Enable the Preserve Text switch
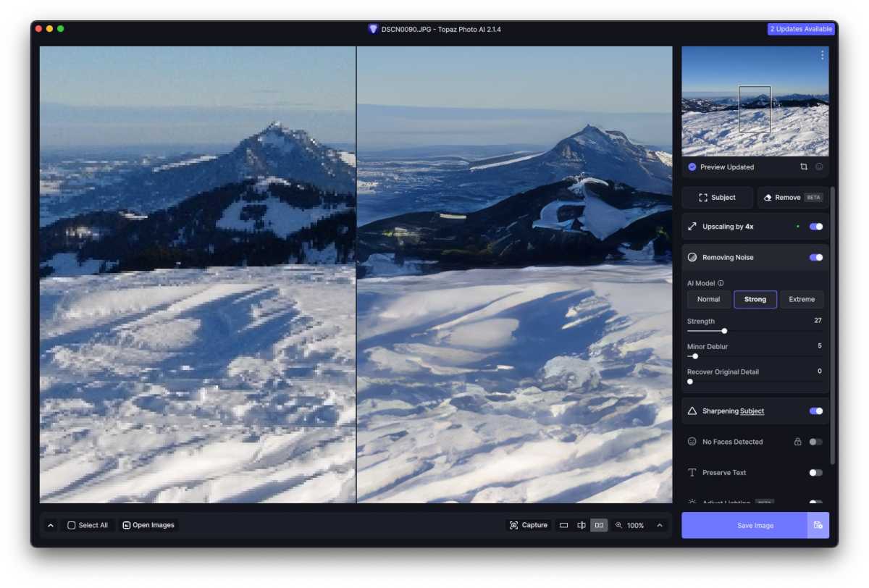 [x=816, y=472]
